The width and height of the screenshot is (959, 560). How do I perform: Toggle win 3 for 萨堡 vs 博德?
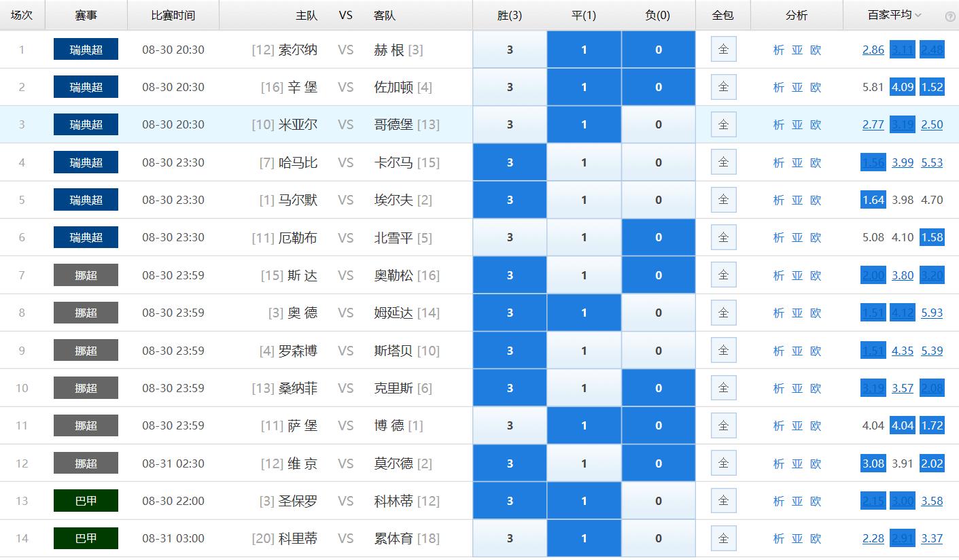tap(510, 425)
